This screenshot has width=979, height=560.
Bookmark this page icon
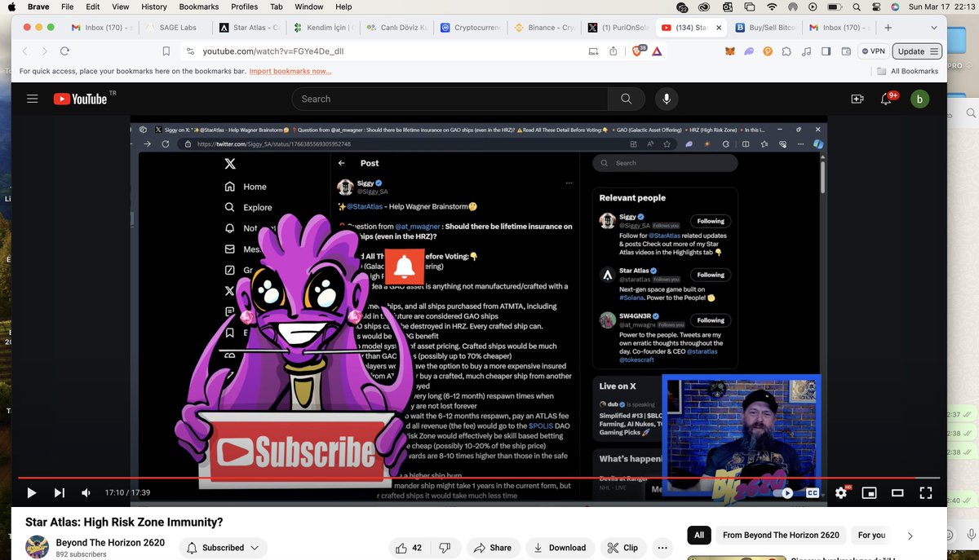click(166, 51)
